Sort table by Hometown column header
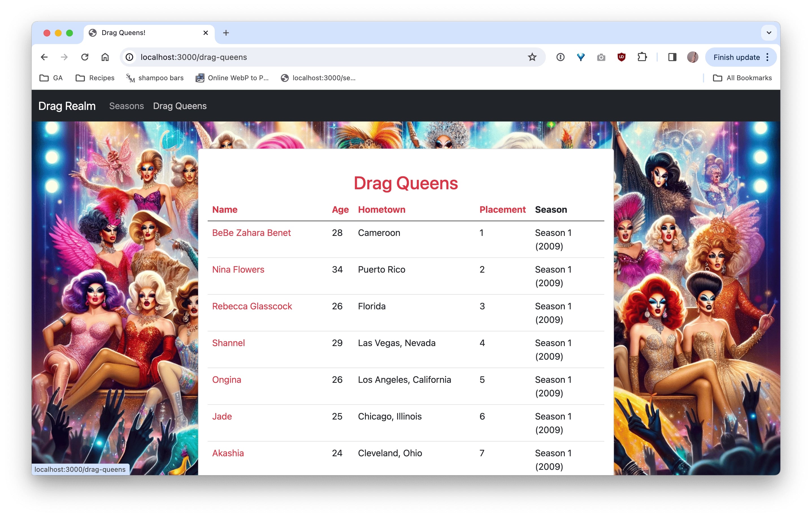Viewport: 812px width, 517px height. pyautogui.click(x=382, y=209)
